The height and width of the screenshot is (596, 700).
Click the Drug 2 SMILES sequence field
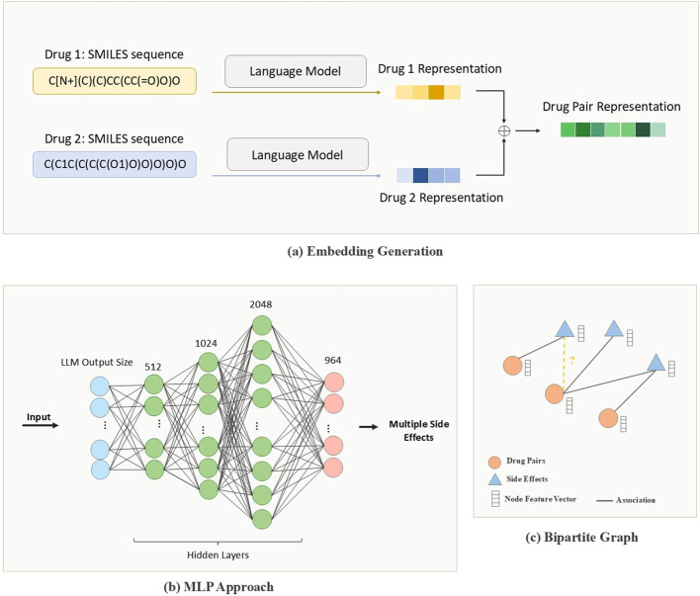pyautogui.click(x=115, y=164)
